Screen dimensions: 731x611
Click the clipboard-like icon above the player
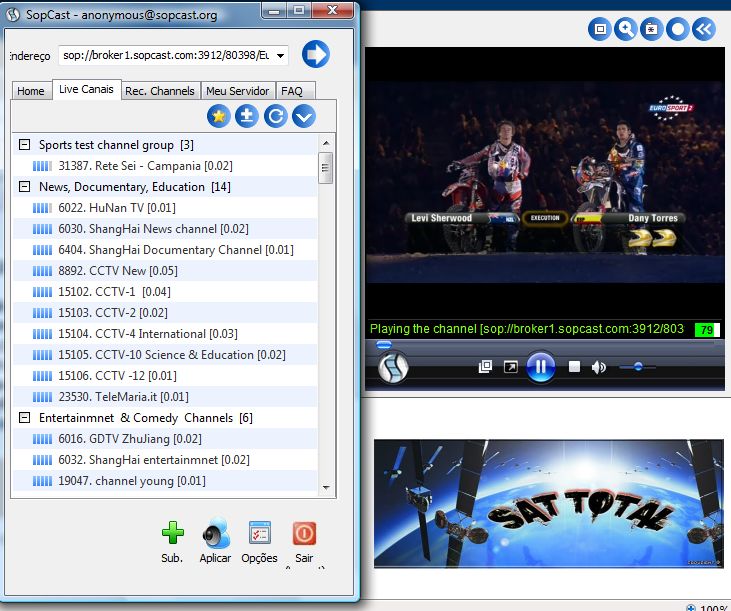tap(651, 29)
